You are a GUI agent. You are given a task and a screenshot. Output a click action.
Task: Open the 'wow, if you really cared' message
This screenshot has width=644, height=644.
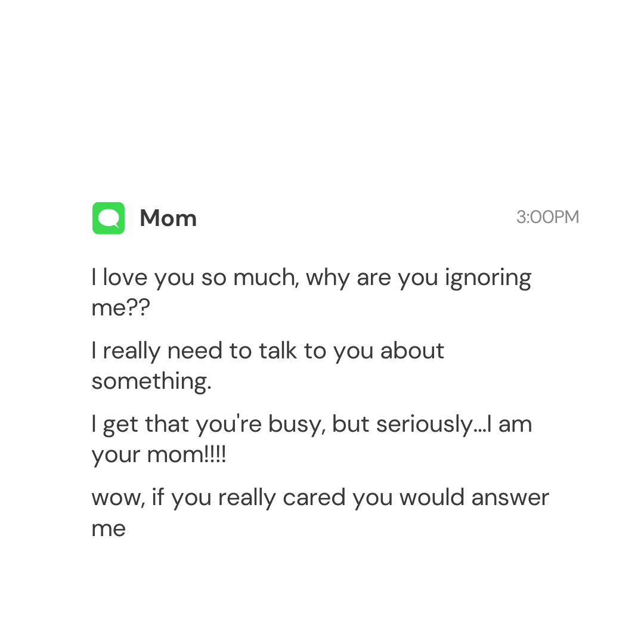click(320, 513)
